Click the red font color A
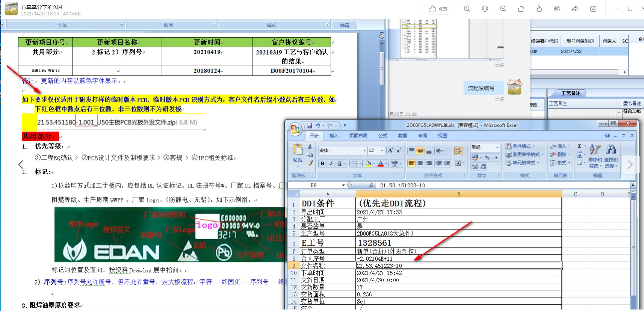Image resolution: width=644 pixels, height=311 pixels. coord(381,163)
